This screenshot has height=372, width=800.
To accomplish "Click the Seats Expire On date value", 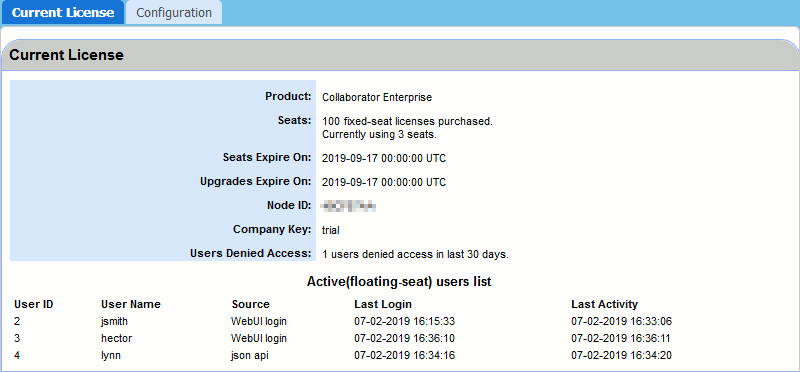I will pos(384,159).
